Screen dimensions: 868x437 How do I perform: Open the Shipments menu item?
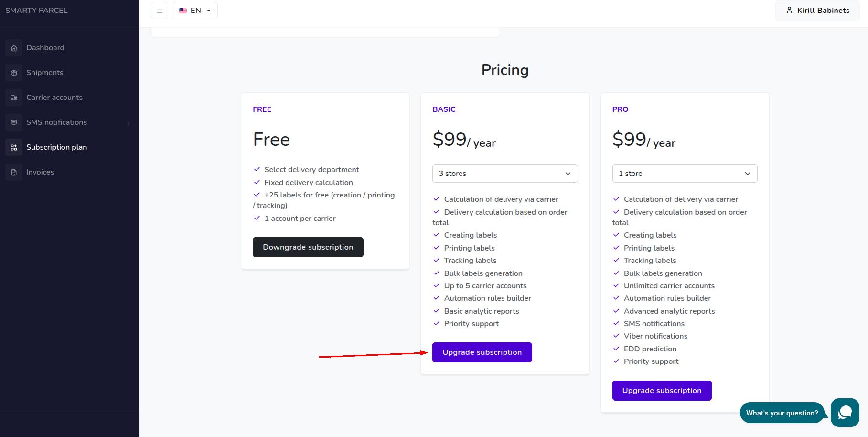(x=45, y=73)
